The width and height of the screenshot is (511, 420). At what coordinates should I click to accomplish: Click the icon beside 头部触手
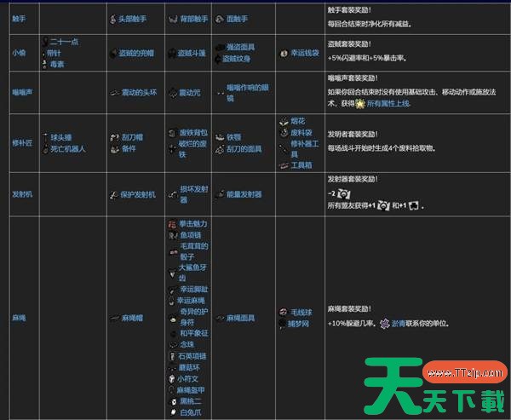(x=112, y=19)
